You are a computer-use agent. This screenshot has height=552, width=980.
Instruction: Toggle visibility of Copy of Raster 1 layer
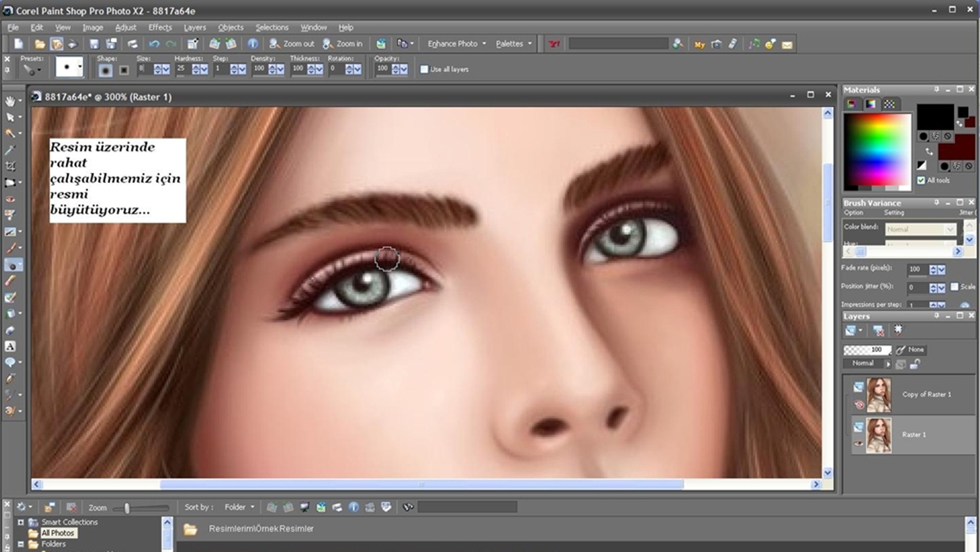coord(859,404)
